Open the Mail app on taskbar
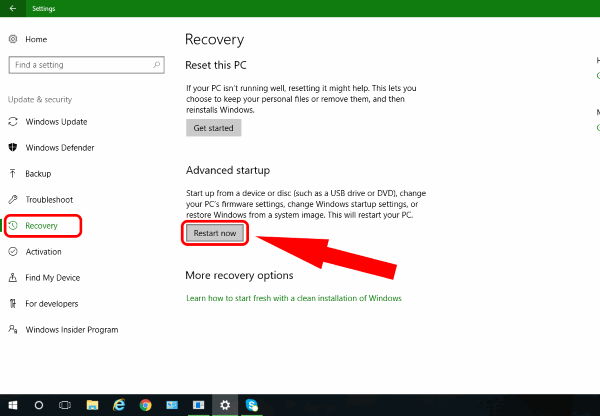600x416 pixels. click(x=172, y=405)
